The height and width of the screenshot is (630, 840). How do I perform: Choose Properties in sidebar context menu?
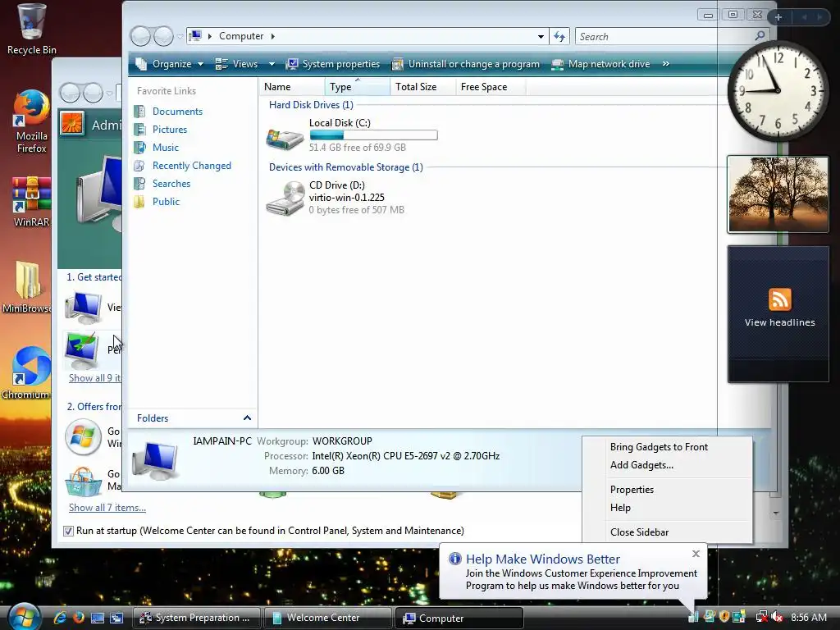click(632, 490)
